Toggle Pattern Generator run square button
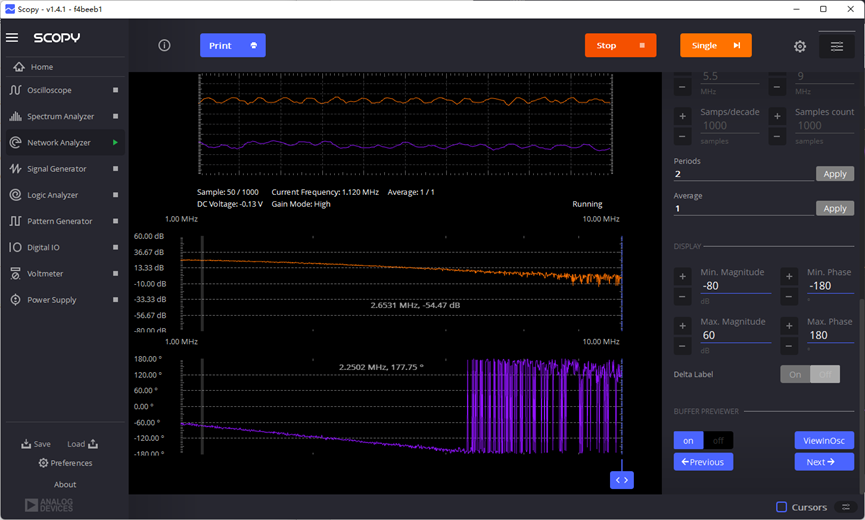Screen dimensions: 865x520 click(115, 221)
